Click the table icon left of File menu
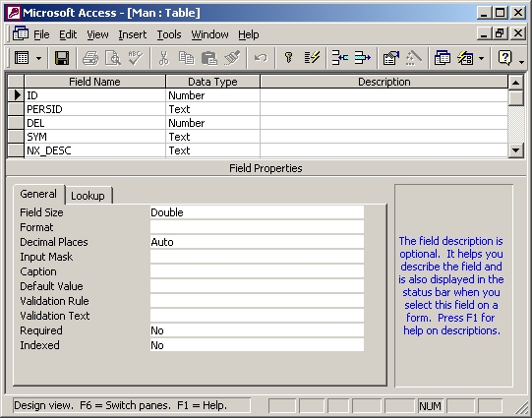 [21, 33]
